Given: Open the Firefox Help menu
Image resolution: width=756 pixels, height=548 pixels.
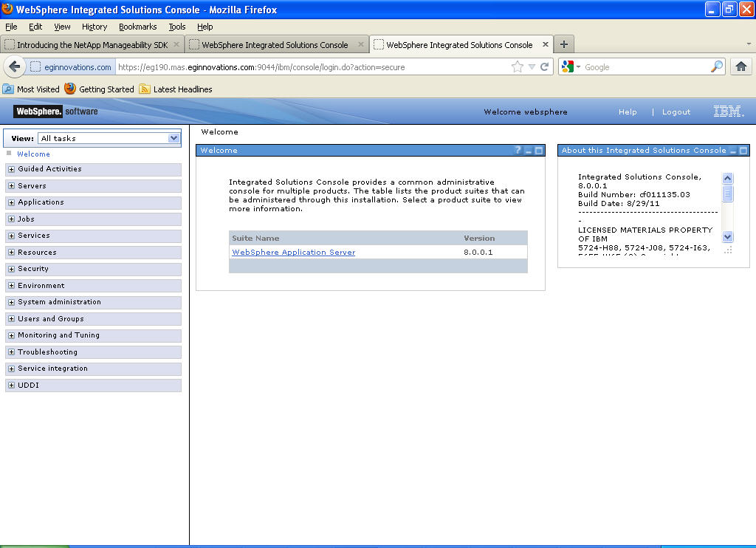Looking at the screenshot, I should pos(205,27).
